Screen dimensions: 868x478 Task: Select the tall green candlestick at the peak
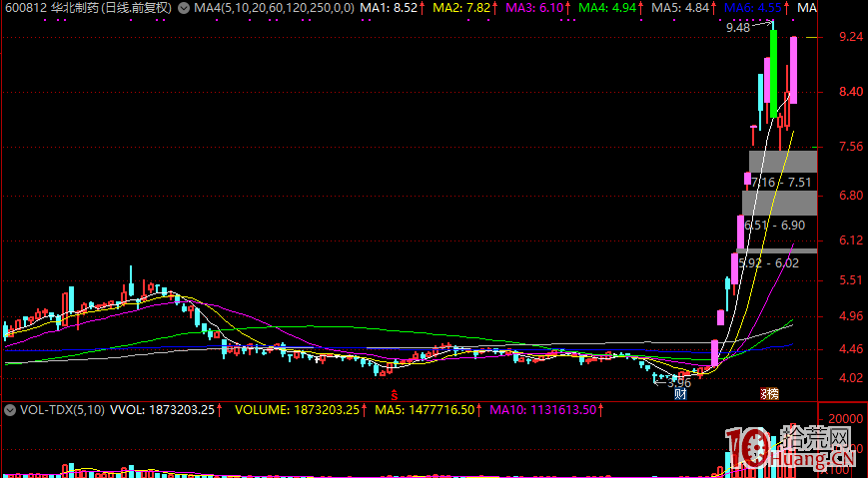773,73
